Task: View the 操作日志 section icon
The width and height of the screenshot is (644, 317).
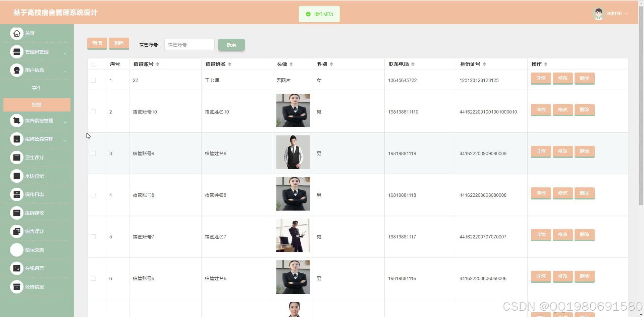Action: (x=17, y=194)
